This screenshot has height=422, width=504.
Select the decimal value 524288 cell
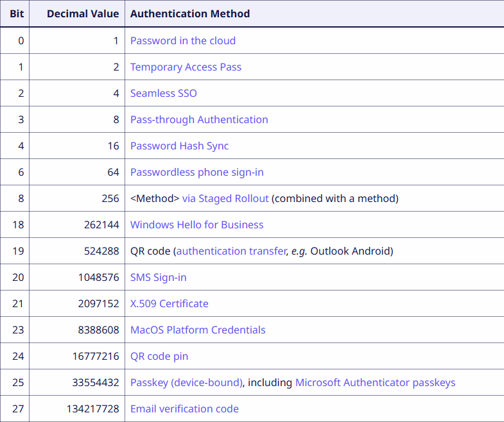pos(77,251)
